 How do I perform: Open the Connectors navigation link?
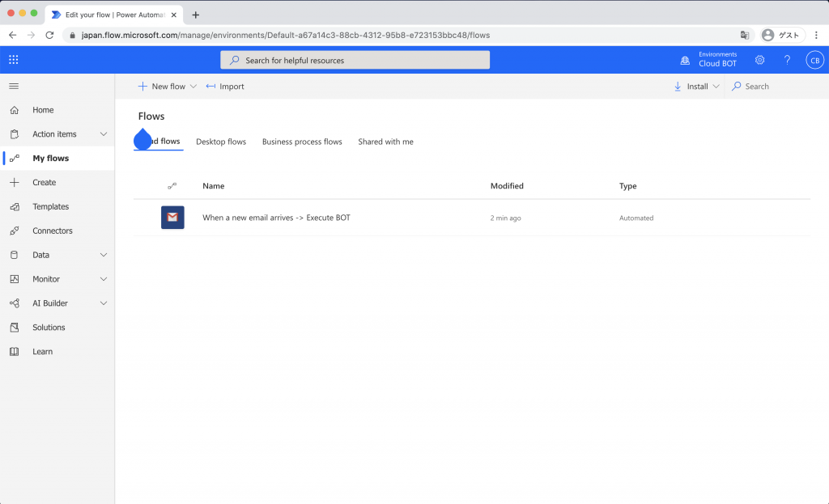pos(53,231)
